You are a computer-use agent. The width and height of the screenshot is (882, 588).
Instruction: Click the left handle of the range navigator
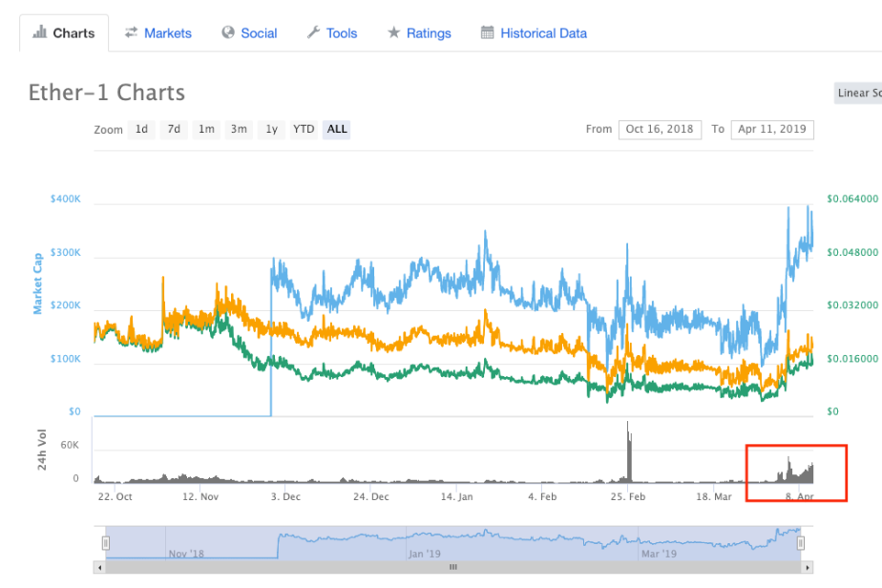(x=106, y=543)
